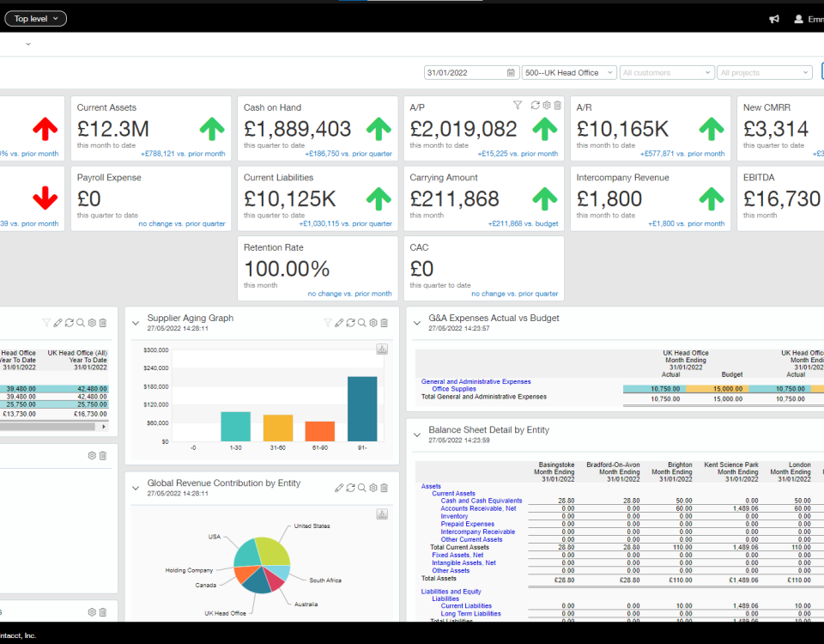Collapse G&A Expenses Actual vs Budget panel
The image size is (824, 644).
(417, 323)
